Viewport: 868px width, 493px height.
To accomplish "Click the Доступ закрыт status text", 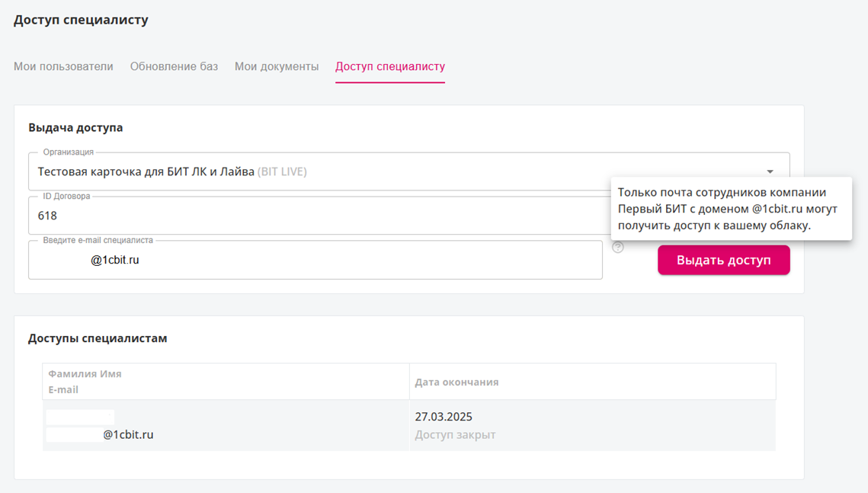I will pos(455,435).
